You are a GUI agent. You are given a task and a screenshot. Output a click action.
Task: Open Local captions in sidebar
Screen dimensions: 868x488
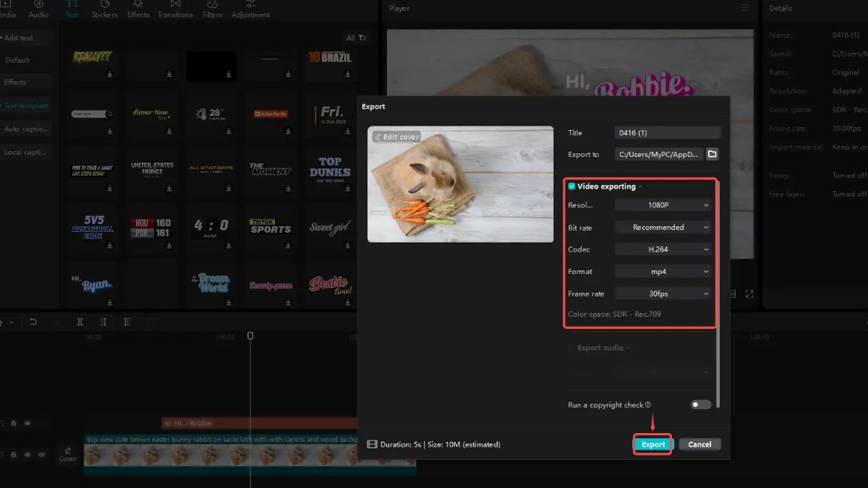click(x=26, y=152)
